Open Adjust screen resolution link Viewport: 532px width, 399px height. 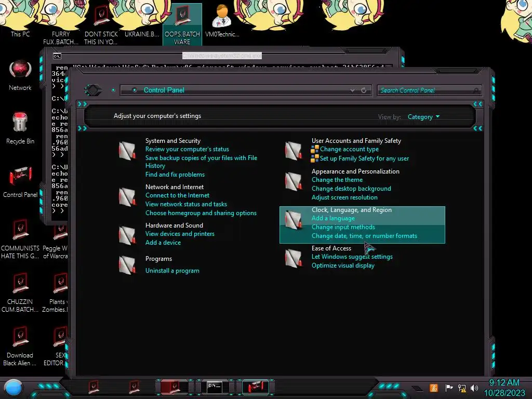click(344, 197)
